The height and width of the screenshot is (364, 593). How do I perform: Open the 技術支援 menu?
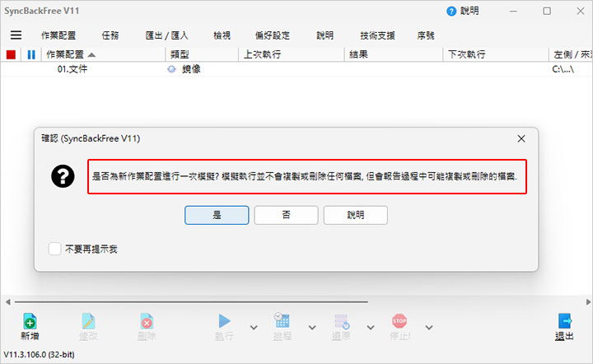[377, 35]
